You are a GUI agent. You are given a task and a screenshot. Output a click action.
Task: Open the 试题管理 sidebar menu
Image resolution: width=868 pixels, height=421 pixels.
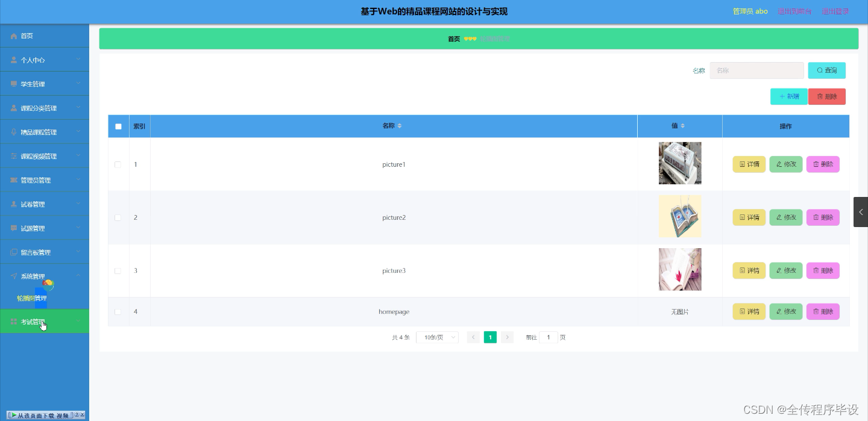click(45, 228)
